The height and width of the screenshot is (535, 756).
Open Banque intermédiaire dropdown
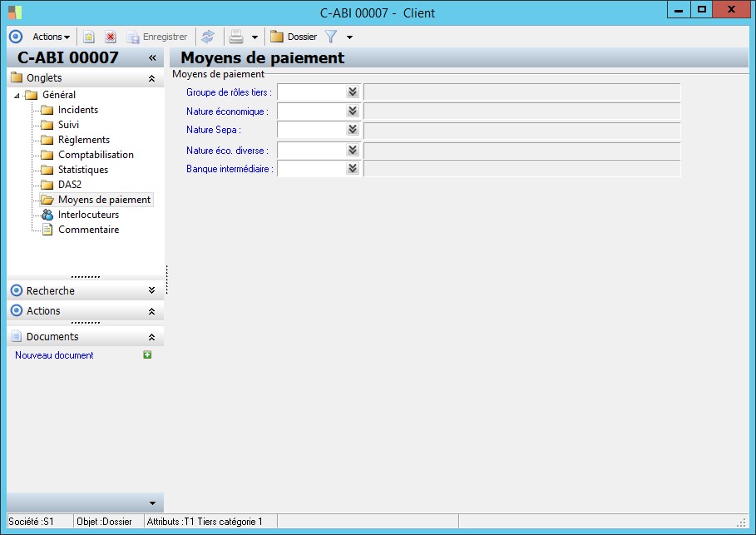point(353,168)
